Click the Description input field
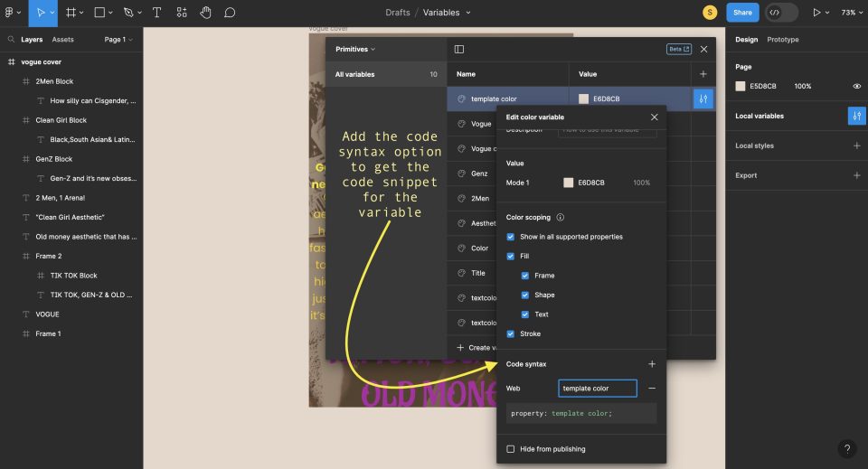868x469 pixels. [608, 132]
